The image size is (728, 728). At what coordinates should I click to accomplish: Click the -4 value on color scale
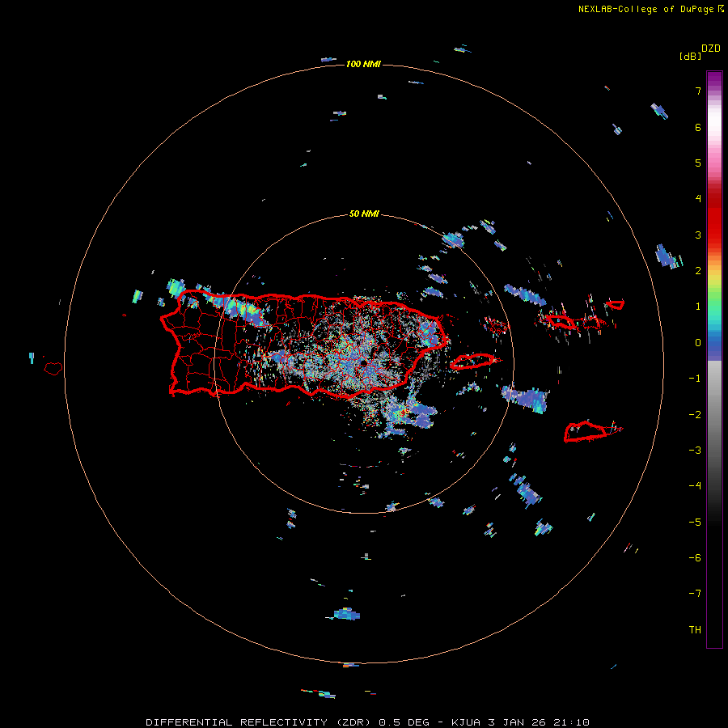pos(695,486)
